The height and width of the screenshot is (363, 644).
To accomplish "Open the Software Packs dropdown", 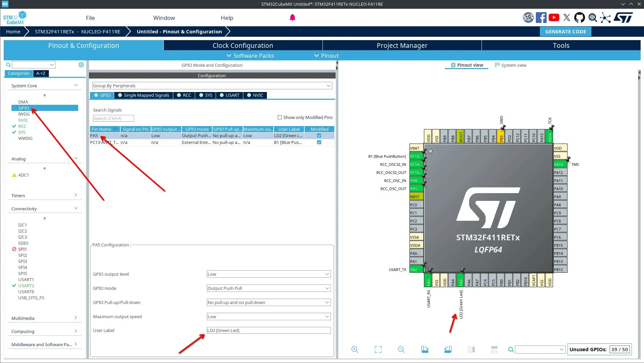I will pyautogui.click(x=250, y=56).
